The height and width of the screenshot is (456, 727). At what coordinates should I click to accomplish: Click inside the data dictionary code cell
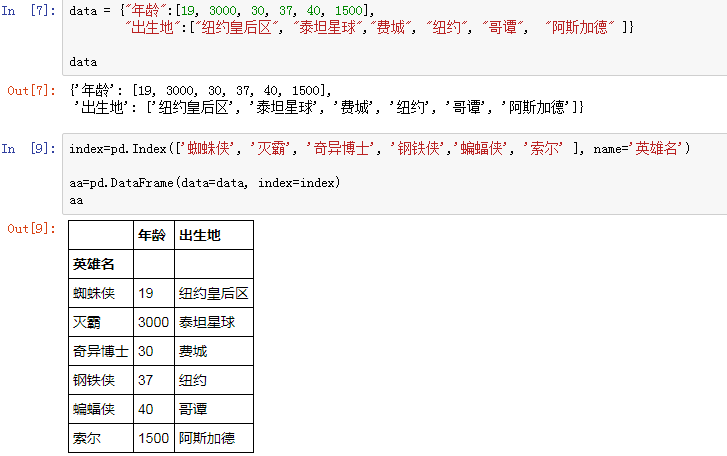pos(394,36)
